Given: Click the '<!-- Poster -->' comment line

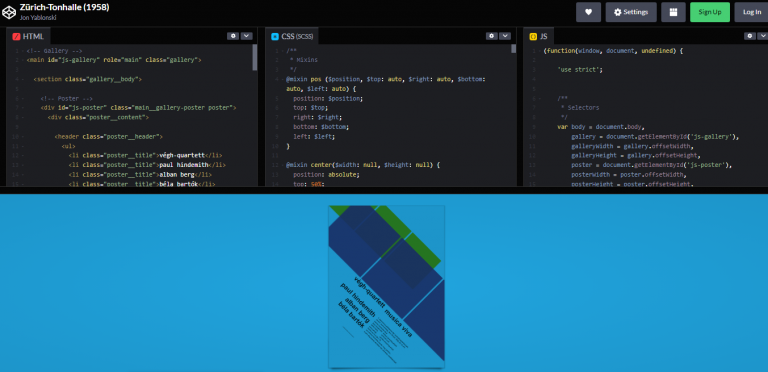Looking at the screenshot, I should click(x=67, y=98).
